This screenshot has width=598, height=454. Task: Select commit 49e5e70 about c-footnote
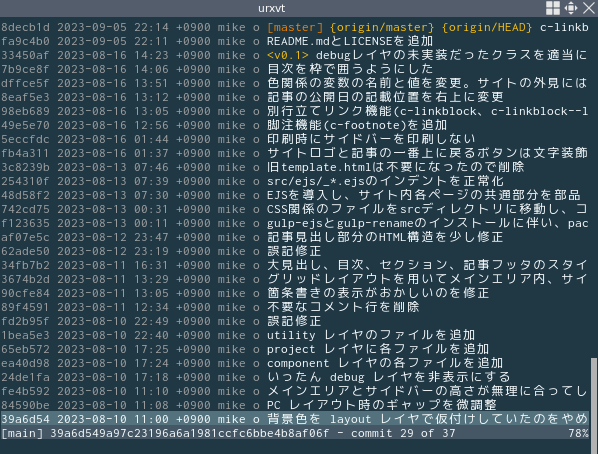click(294, 125)
